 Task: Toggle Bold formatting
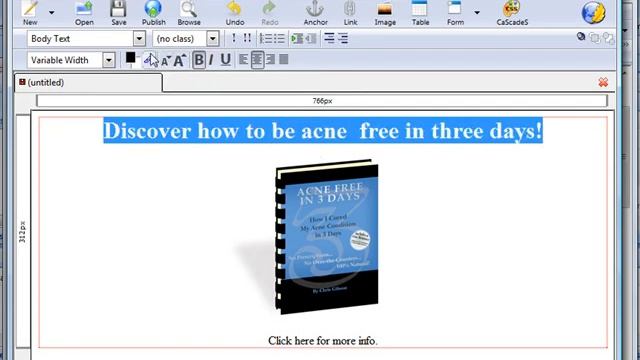[199, 60]
